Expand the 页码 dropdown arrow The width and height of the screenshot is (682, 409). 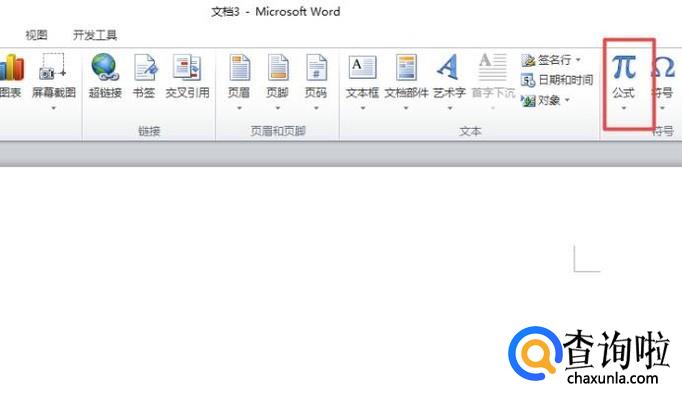[316, 108]
